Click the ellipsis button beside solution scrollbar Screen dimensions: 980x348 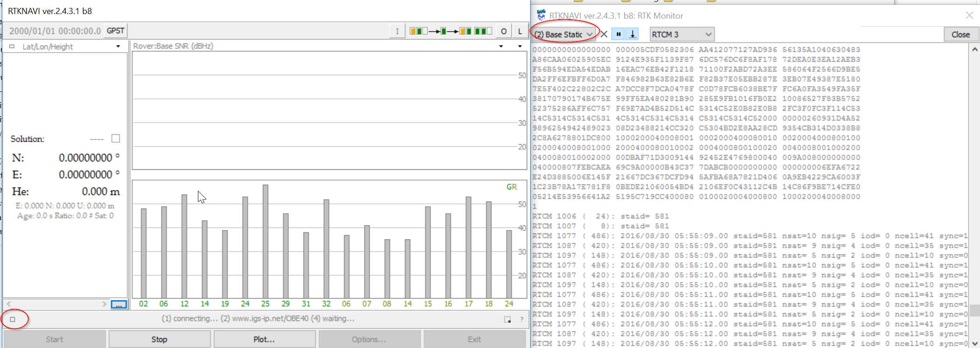tap(119, 305)
